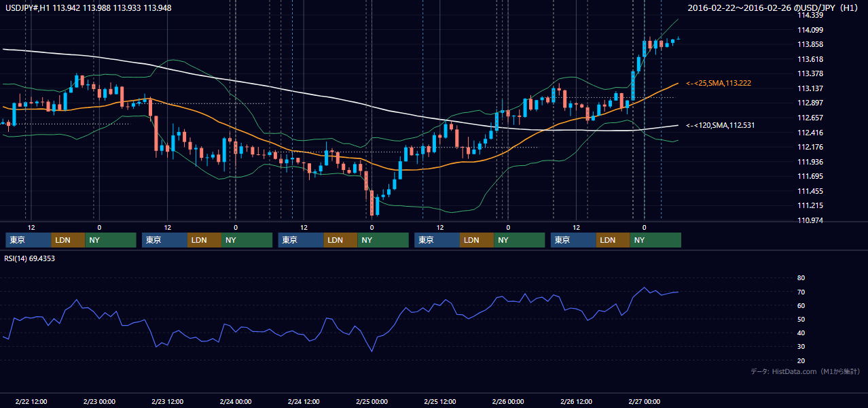Select the 2/24 00:00 time label

(x=236, y=401)
